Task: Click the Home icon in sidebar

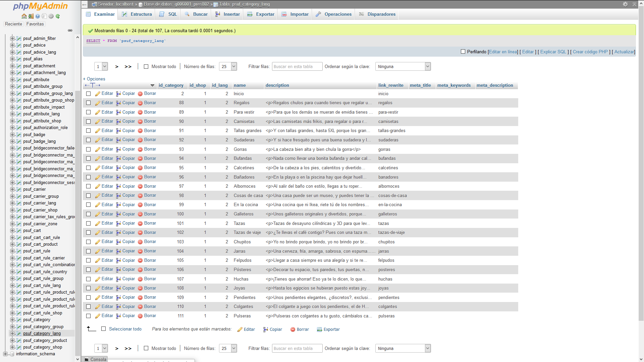Action: click(x=24, y=16)
